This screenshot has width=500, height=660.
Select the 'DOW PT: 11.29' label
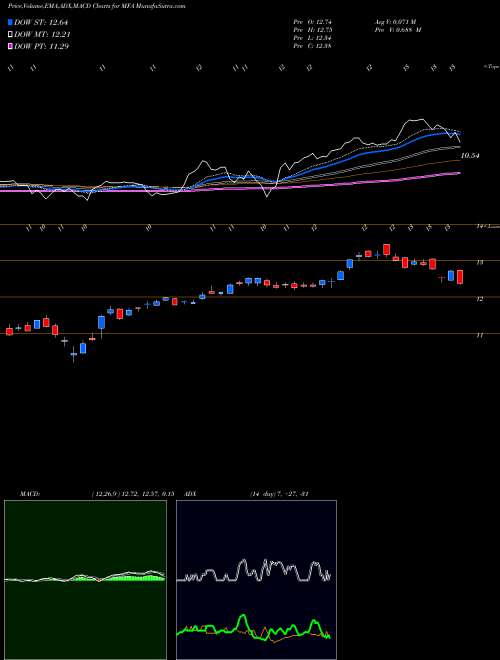(x=41, y=46)
